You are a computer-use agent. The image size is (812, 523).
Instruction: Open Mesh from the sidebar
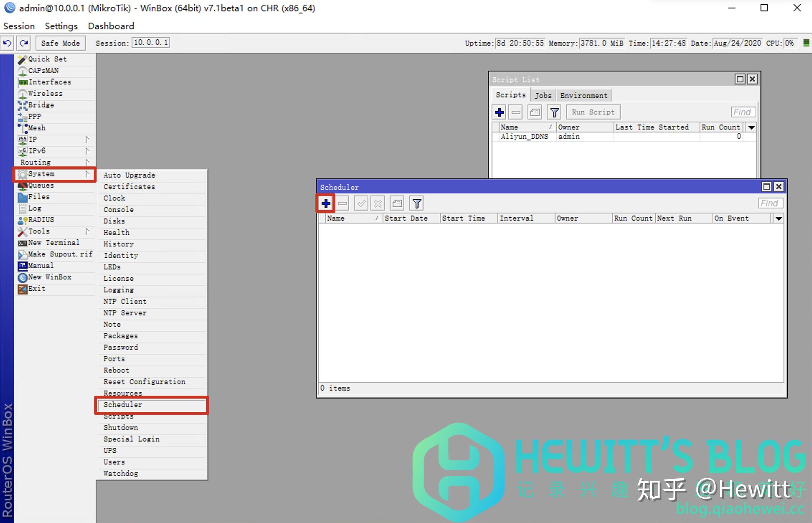56,128
